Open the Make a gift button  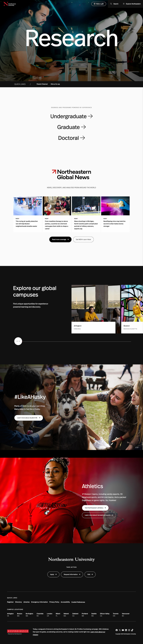click(x=99, y=4)
